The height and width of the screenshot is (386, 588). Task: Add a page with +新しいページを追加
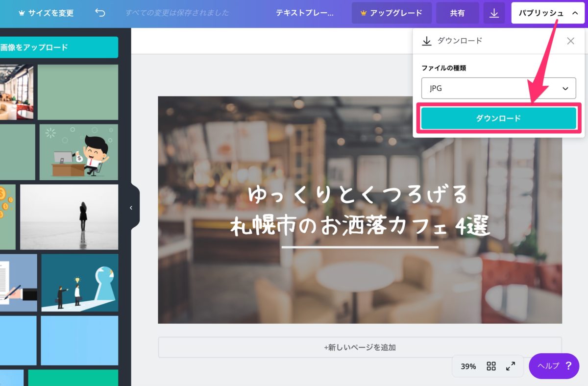360,347
